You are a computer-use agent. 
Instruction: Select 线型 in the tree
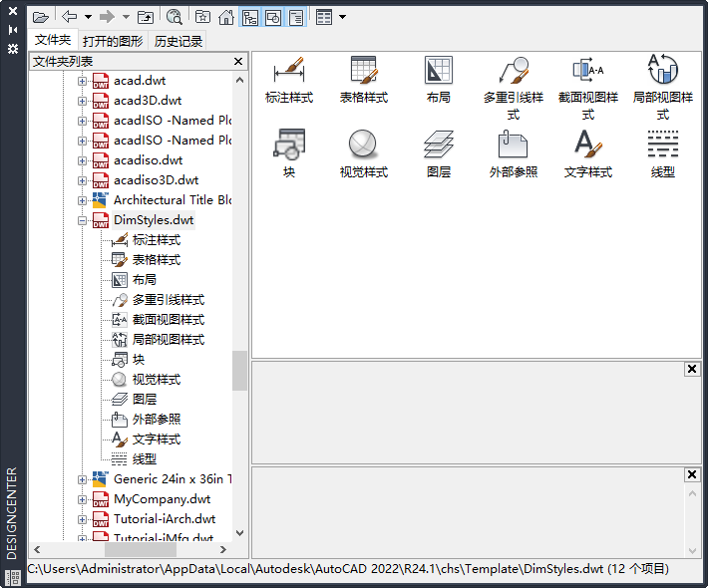[144, 459]
